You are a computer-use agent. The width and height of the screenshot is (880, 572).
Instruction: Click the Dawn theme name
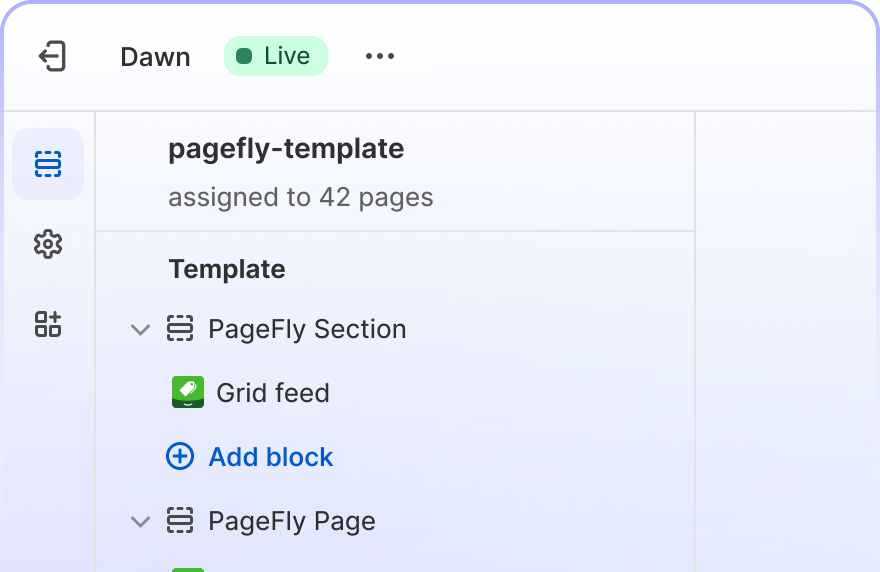[155, 57]
